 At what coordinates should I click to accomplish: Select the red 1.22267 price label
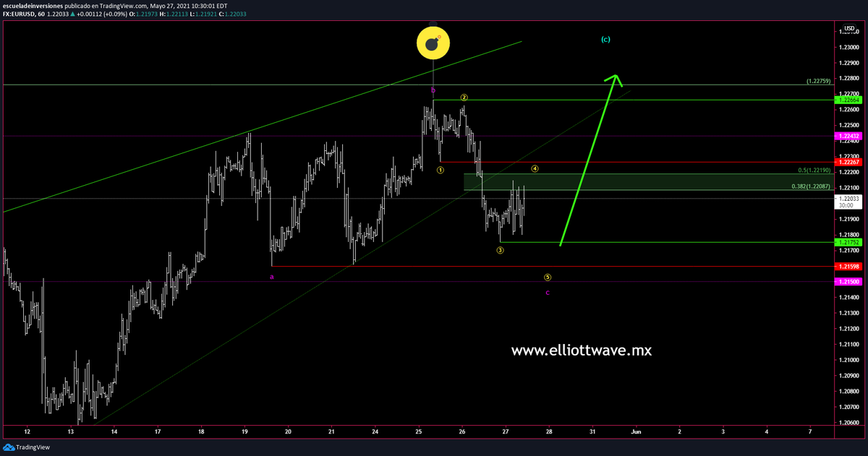coord(849,162)
